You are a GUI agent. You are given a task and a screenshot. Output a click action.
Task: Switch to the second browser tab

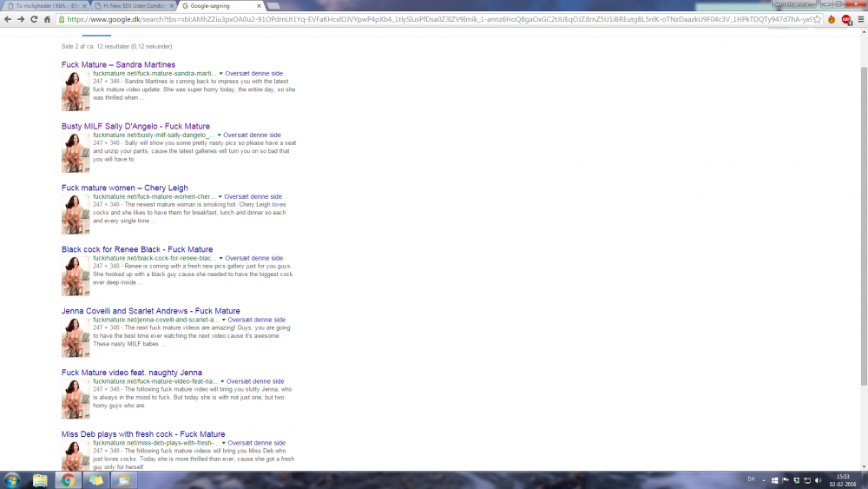(134, 6)
